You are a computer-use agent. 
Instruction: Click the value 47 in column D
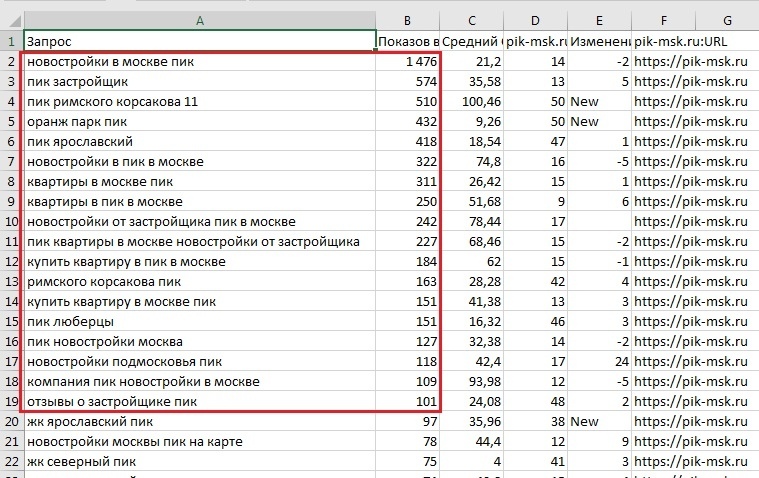coord(535,141)
